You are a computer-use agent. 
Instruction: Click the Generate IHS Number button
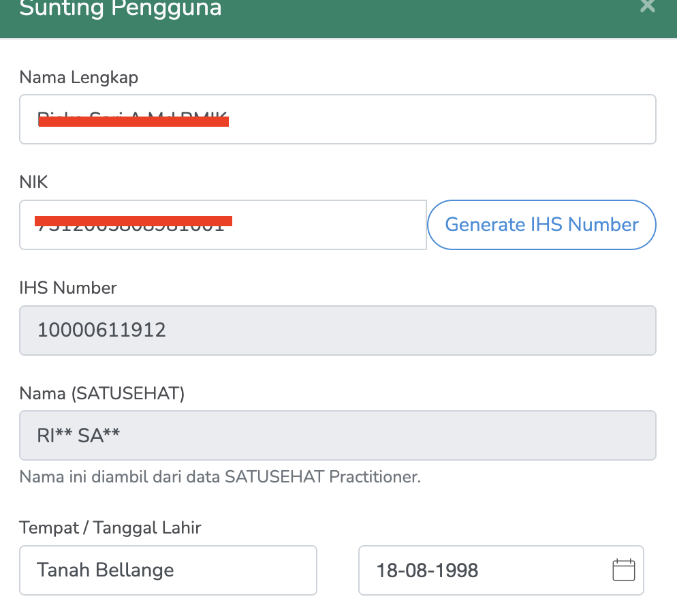coord(541,225)
